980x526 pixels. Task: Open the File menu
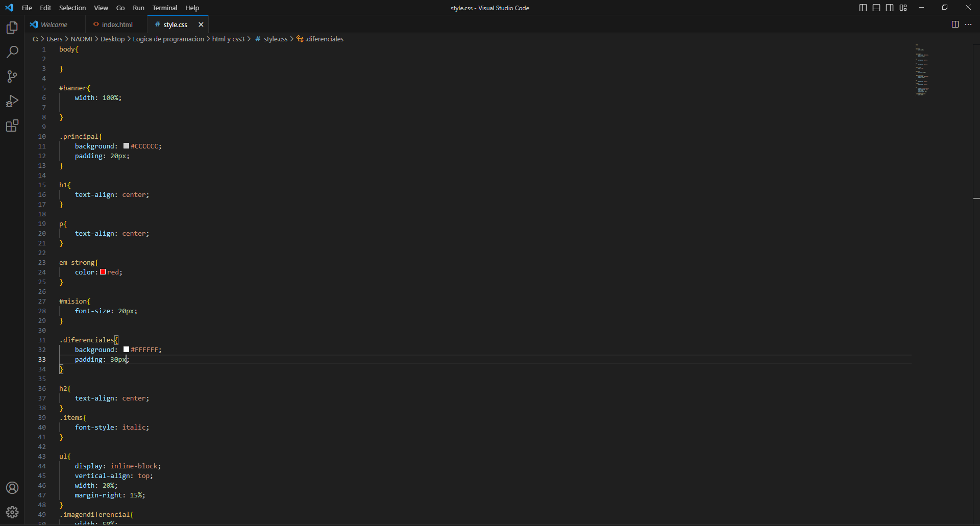[27, 8]
